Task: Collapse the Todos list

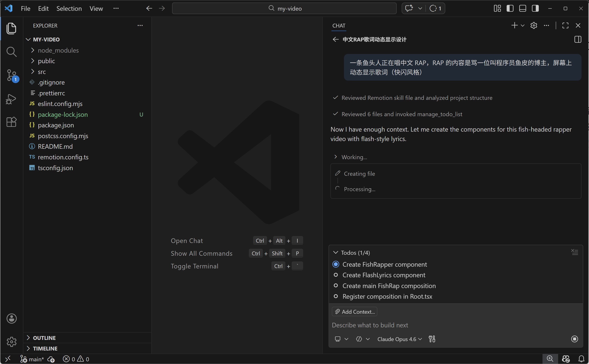Action: pos(335,253)
